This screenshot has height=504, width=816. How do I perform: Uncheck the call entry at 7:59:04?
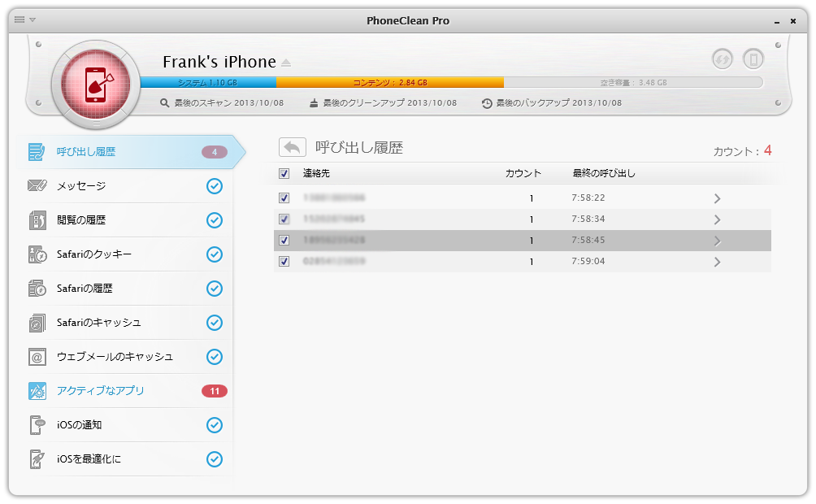(284, 262)
